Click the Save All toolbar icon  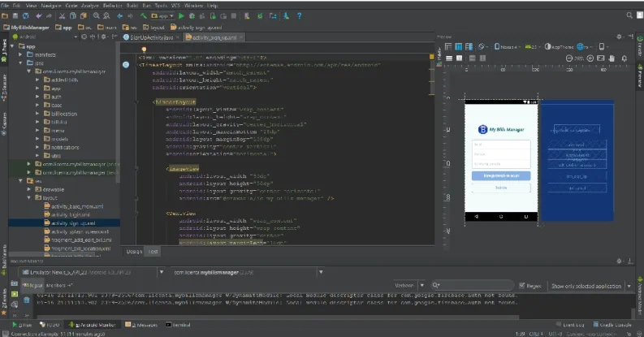click(15, 16)
